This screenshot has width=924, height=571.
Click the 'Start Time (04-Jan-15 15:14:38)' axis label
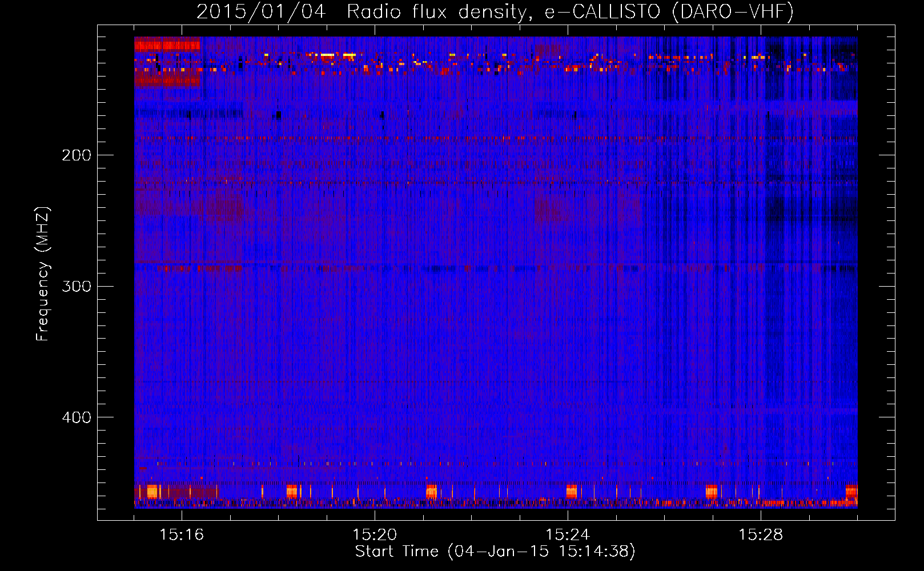(x=495, y=552)
